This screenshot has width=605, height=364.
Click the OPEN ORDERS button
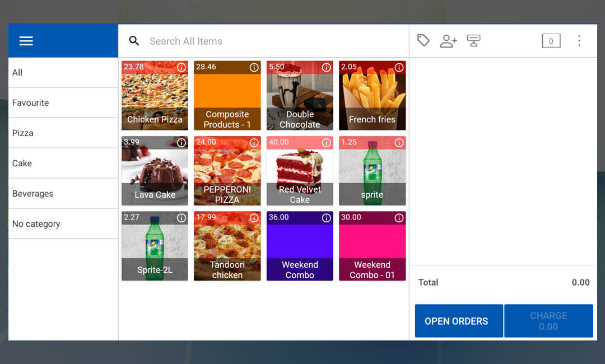click(x=456, y=321)
